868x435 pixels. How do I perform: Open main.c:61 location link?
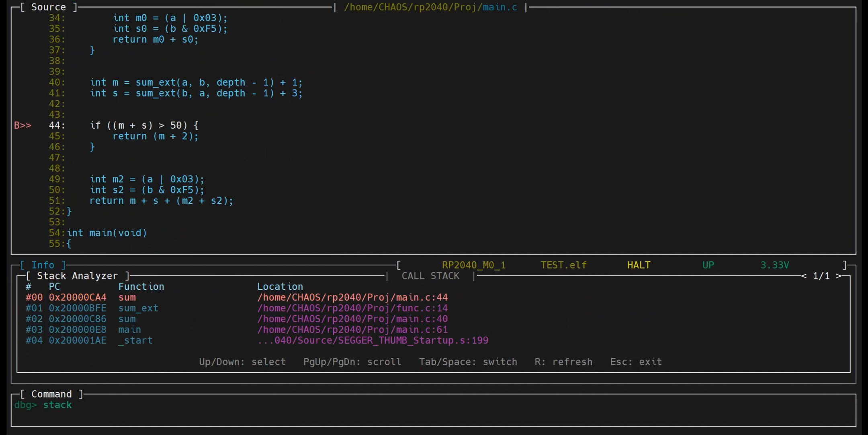tap(352, 330)
